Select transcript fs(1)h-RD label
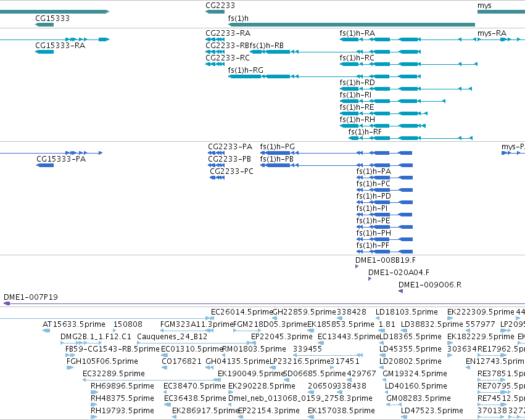This screenshot has width=525, height=420. click(357, 82)
